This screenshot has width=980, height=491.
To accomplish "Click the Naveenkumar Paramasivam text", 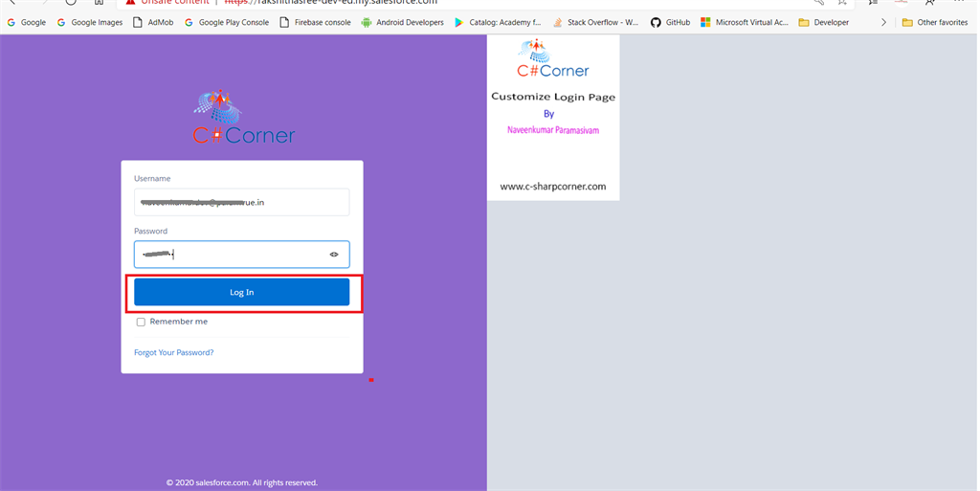I will pos(553,130).
